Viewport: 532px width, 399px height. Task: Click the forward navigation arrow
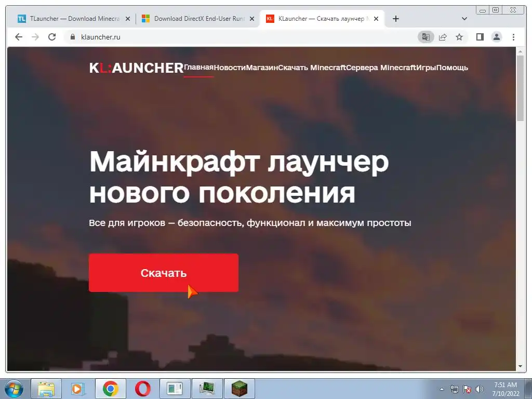[x=35, y=37]
